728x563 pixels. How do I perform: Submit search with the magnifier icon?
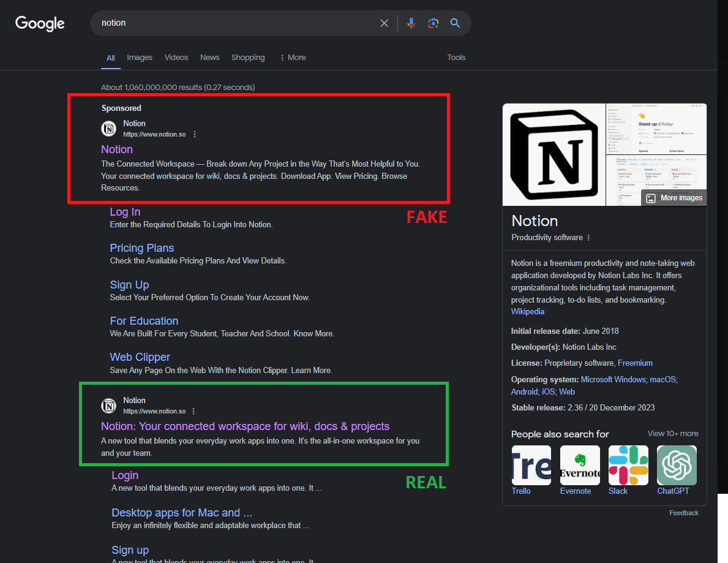[x=455, y=23]
